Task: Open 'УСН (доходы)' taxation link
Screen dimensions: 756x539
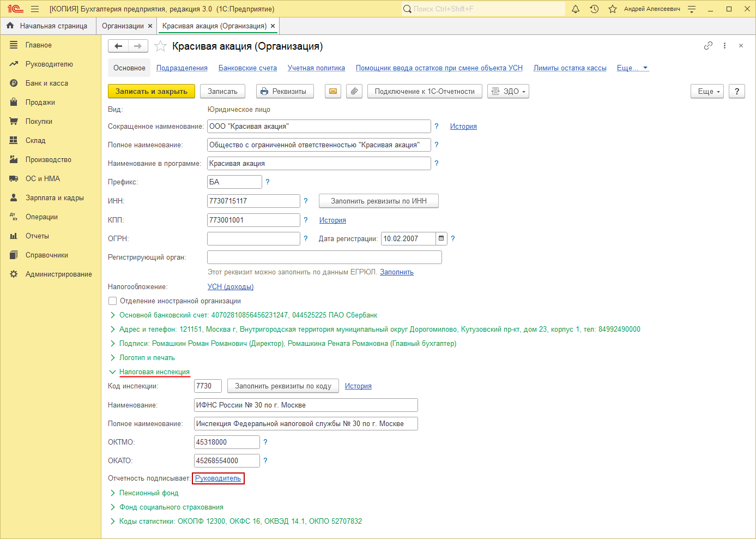Action: 230,287
